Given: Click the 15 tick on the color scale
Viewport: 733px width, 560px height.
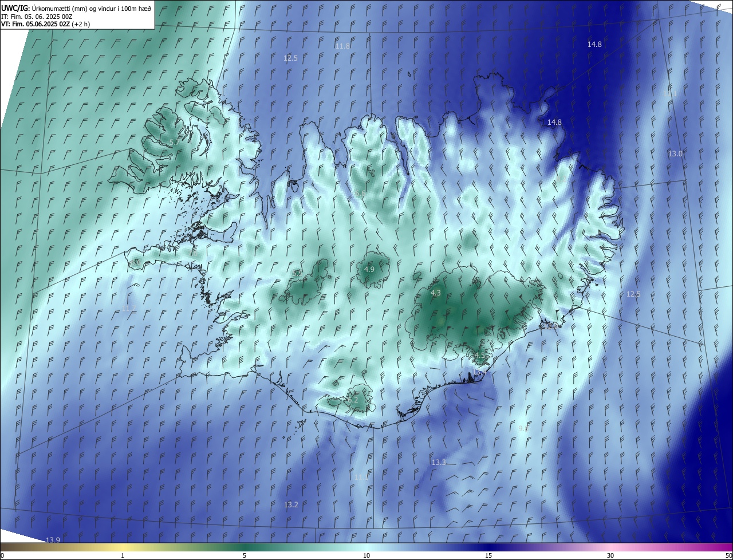Looking at the screenshot, I should pyautogui.click(x=488, y=555).
